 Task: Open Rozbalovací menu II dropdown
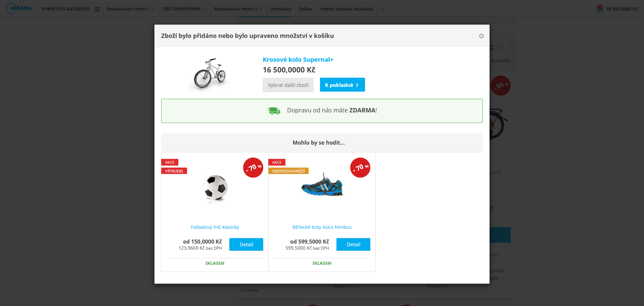coord(238,9)
